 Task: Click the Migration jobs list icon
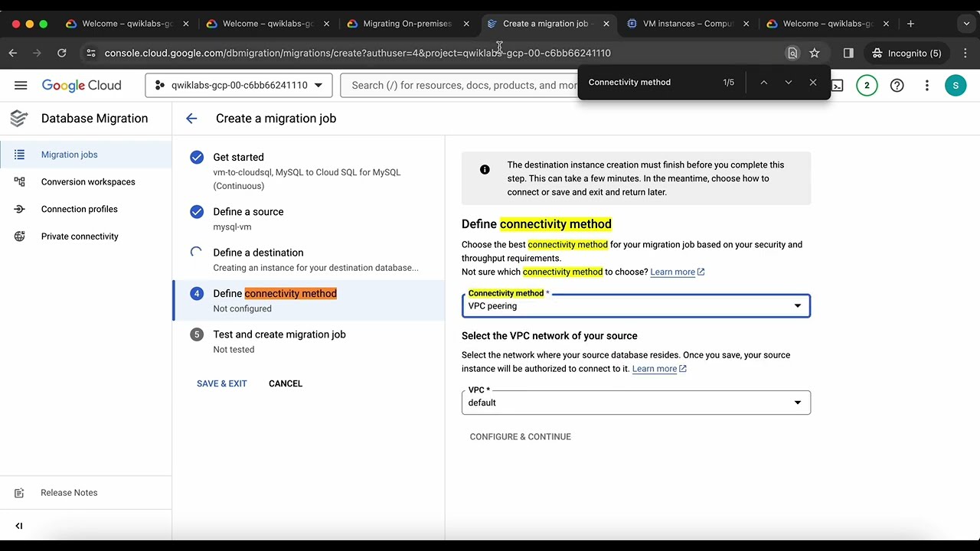pos(19,155)
